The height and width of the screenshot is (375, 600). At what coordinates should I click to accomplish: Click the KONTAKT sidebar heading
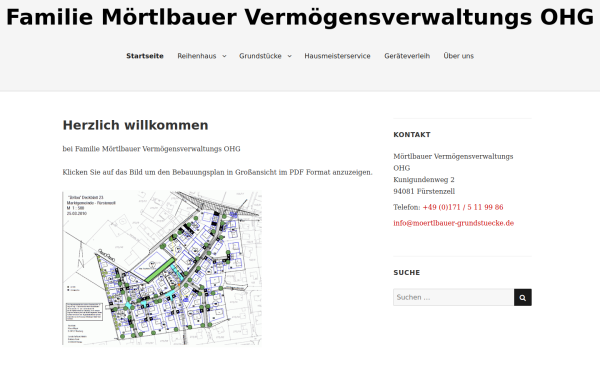pos(412,135)
